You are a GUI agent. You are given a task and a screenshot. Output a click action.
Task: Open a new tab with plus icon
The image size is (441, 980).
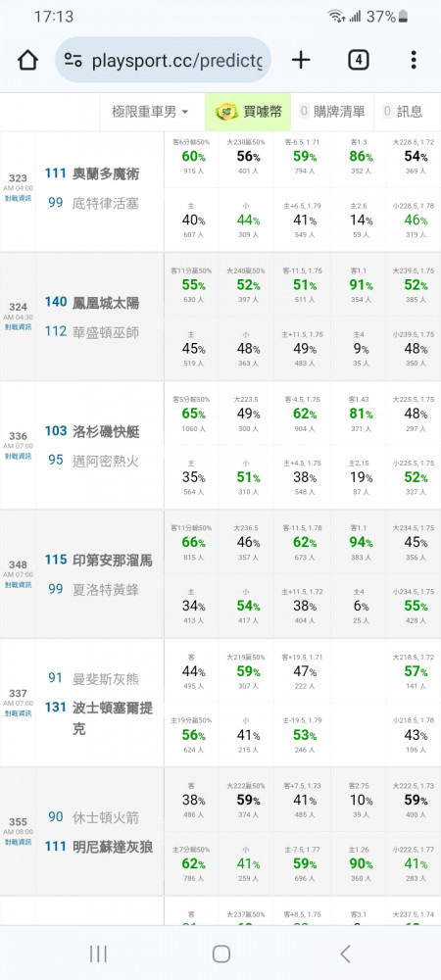click(x=301, y=60)
